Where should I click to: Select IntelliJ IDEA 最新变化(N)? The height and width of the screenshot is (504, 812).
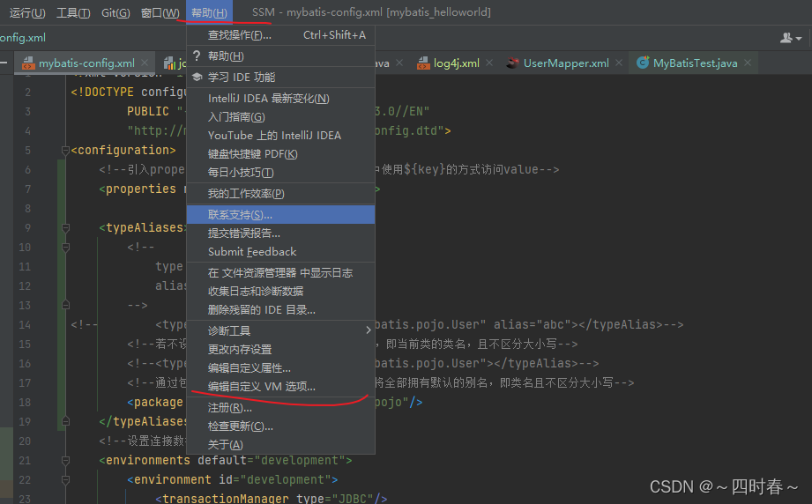click(280, 99)
